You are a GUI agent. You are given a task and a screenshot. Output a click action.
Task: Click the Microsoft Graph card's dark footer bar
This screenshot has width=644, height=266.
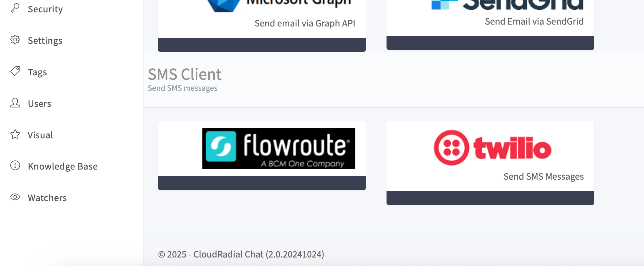coord(262,45)
